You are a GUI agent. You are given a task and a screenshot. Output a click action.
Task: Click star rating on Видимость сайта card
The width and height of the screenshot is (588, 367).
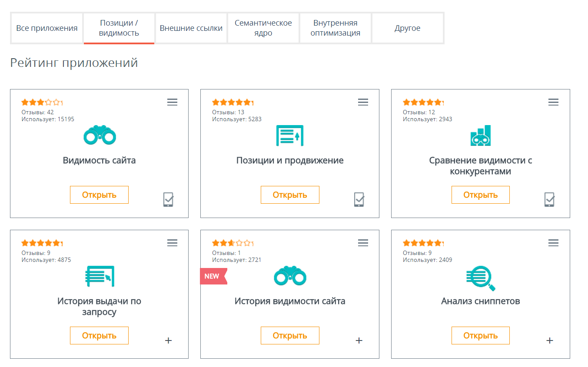[42, 102]
